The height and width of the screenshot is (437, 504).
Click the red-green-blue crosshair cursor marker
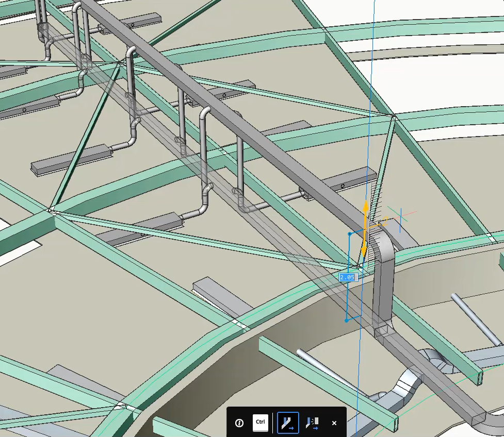point(400,214)
